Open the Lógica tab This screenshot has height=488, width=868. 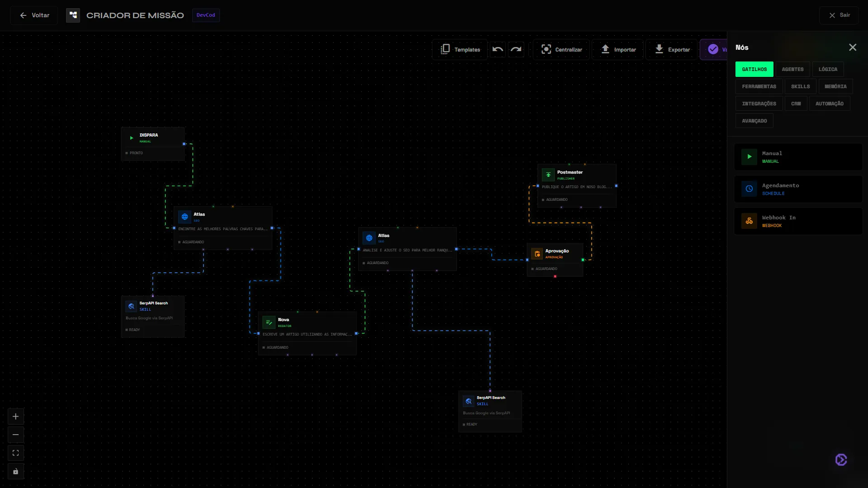point(828,69)
